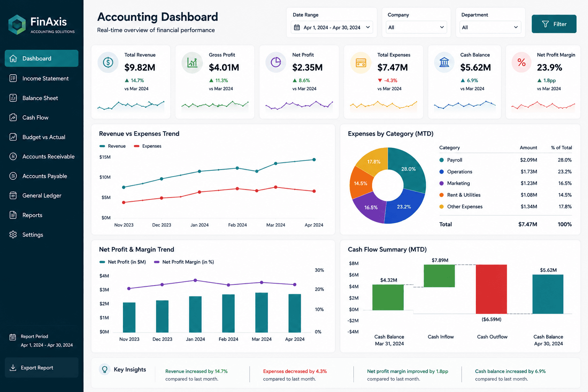
Task: Click the Operations category row
Action: (505, 171)
